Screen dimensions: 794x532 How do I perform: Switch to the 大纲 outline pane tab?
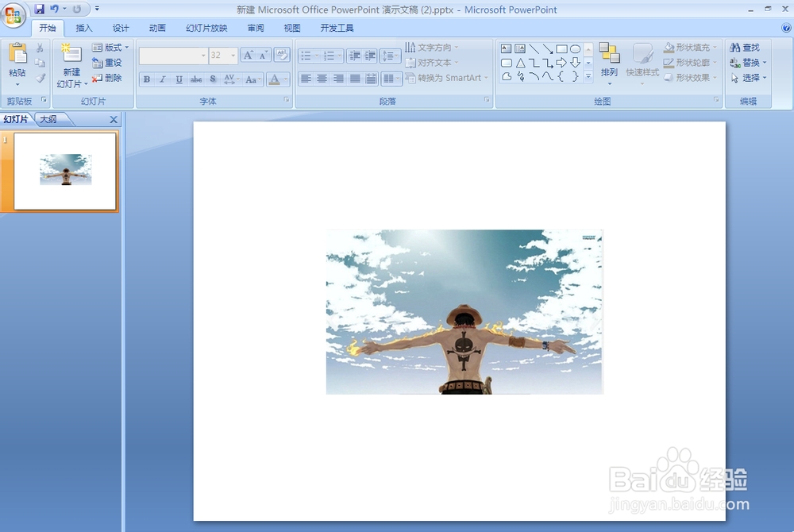point(48,119)
